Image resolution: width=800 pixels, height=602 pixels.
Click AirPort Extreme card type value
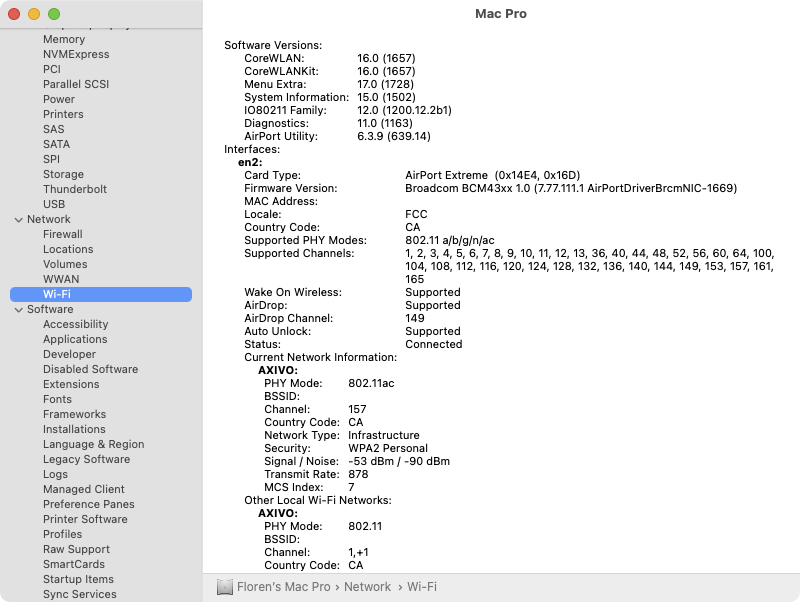point(492,175)
